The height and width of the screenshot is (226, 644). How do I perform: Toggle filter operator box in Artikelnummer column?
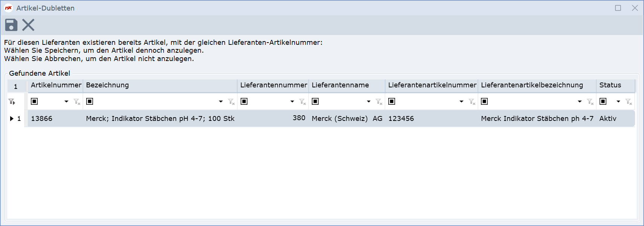(x=34, y=101)
